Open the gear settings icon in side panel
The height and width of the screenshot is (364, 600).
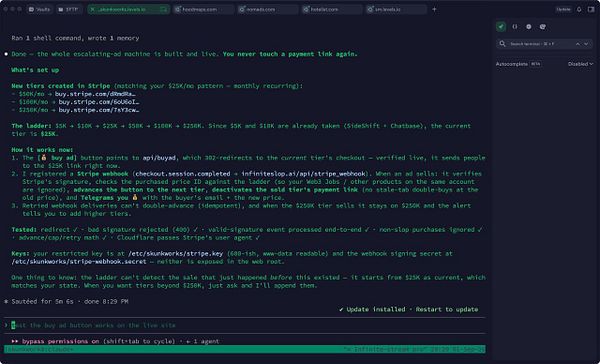pyautogui.click(x=529, y=26)
